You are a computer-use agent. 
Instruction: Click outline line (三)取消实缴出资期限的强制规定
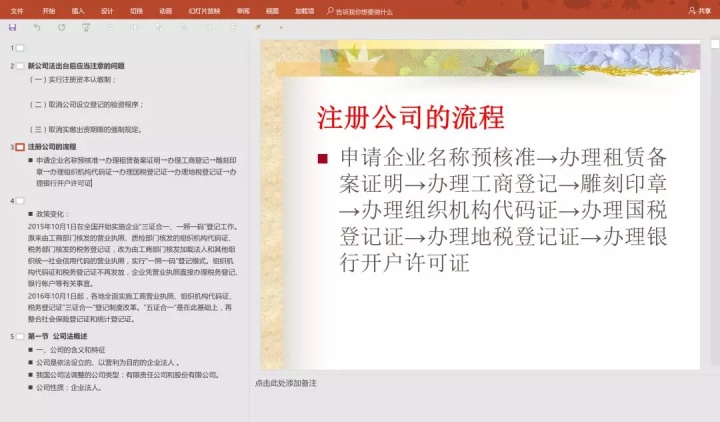click(x=85, y=130)
